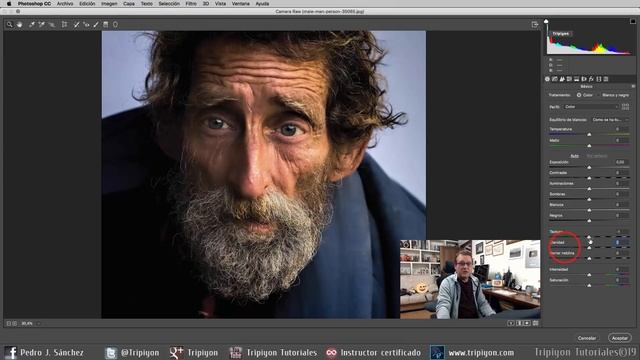Open the Capa menu
The image size is (640, 360).
(x=129, y=4)
